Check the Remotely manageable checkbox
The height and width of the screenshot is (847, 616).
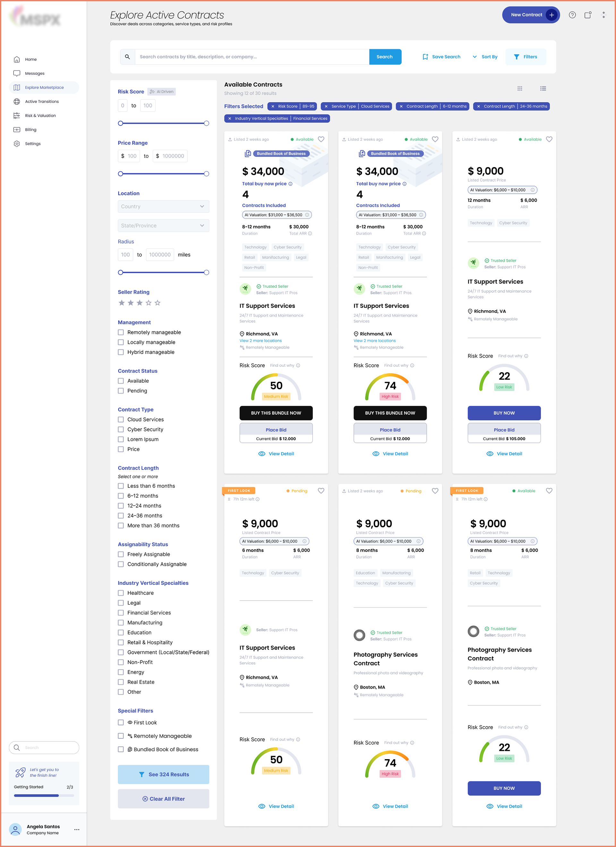[121, 332]
